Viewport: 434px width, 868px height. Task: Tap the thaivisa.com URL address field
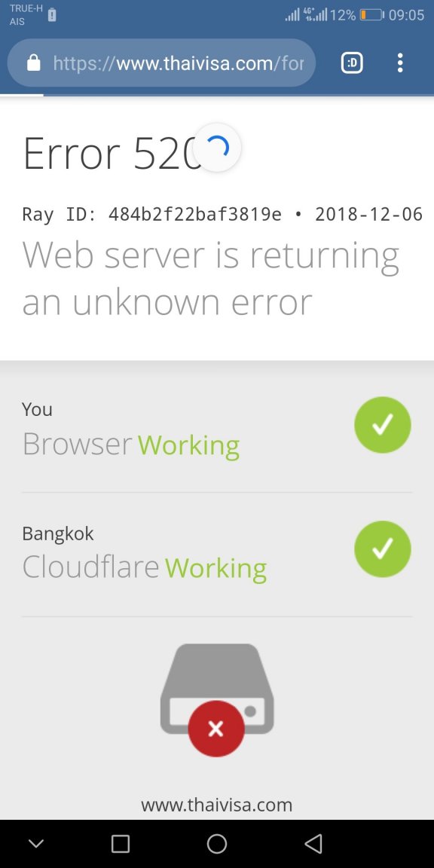(161, 63)
